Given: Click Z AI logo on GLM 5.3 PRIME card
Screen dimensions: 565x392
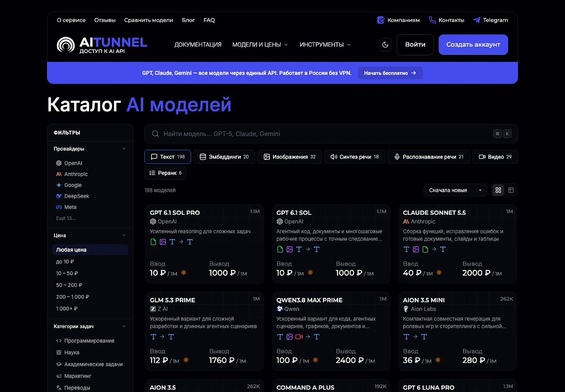Looking at the screenshot, I should [153, 309].
